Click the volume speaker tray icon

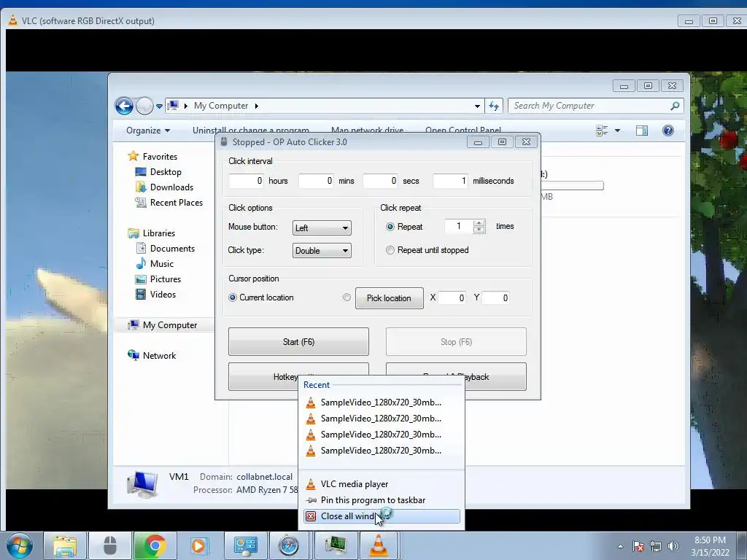tap(673, 546)
